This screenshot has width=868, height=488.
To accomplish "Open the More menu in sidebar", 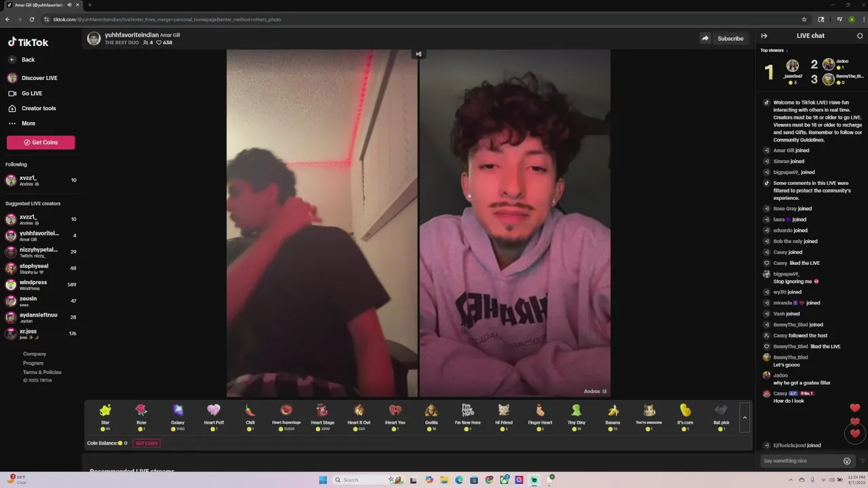I will click(x=22, y=123).
